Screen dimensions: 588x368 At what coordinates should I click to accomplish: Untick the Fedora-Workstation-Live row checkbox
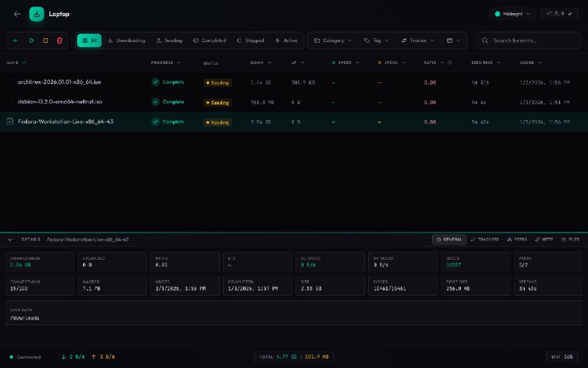coord(10,121)
